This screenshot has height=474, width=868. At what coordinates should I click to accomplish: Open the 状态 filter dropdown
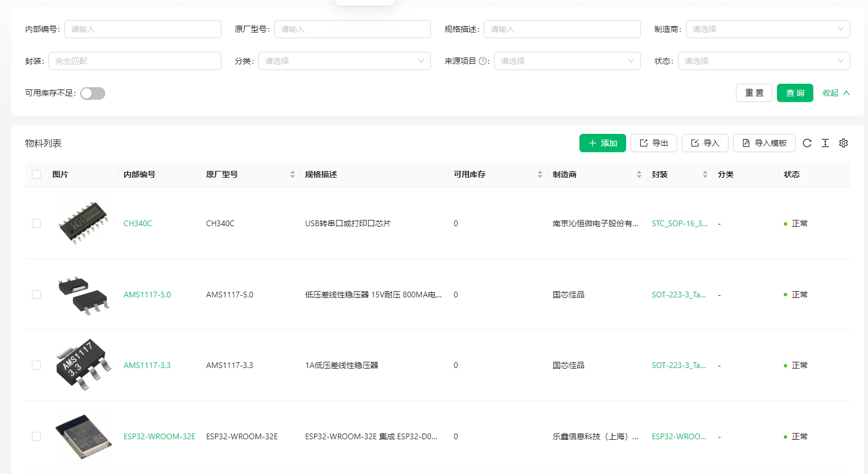763,61
